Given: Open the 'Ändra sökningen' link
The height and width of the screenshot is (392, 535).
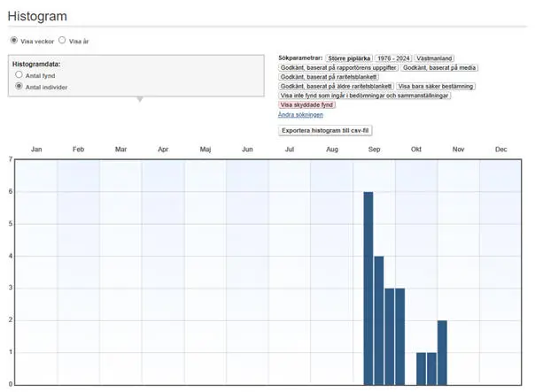Looking at the screenshot, I should [x=300, y=115].
